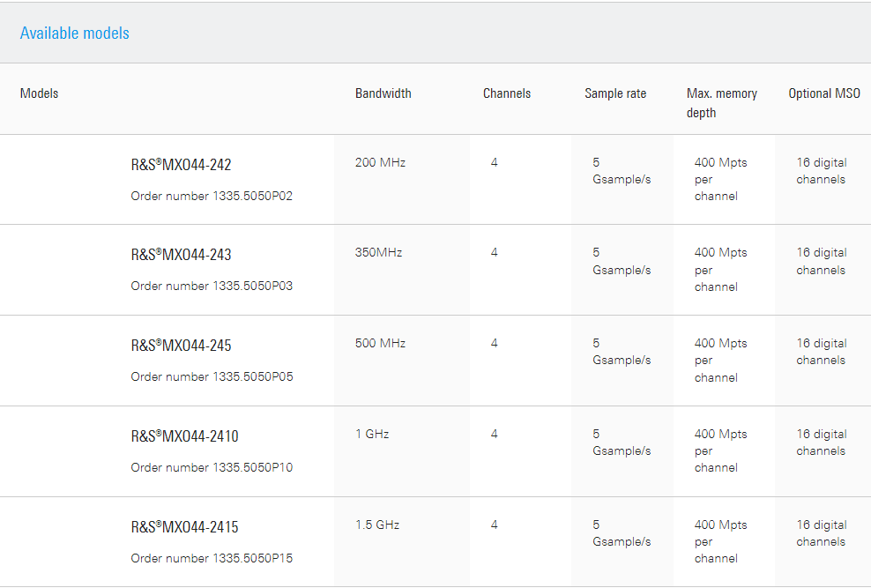Click the Bandwidth column header
The height and width of the screenshot is (588, 871).
pyautogui.click(x=383, y=93)
